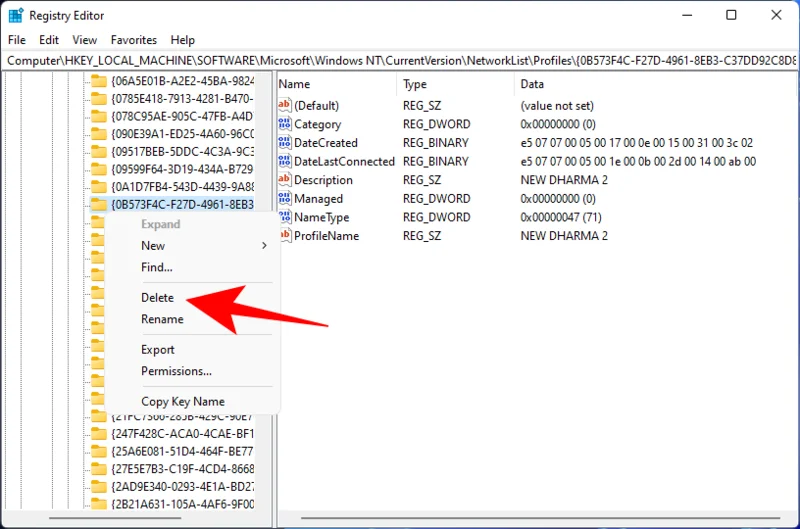Click Export in the context menu

158,350
